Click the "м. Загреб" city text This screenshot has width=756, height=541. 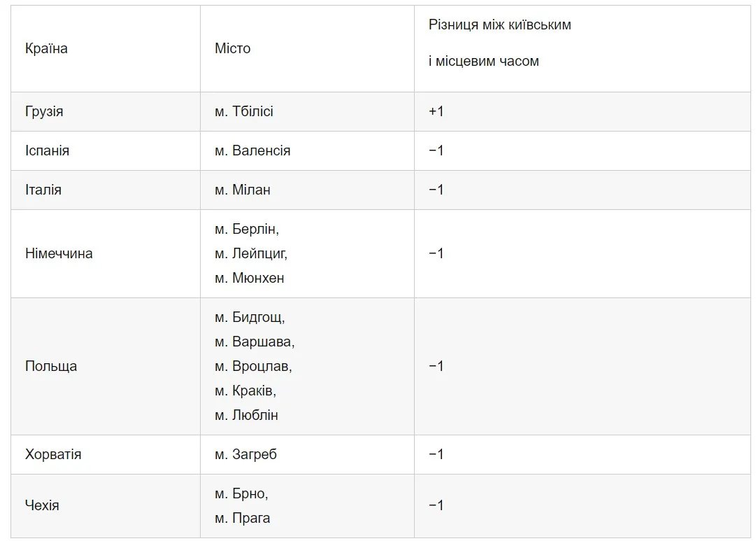click(x=245, y=454)
